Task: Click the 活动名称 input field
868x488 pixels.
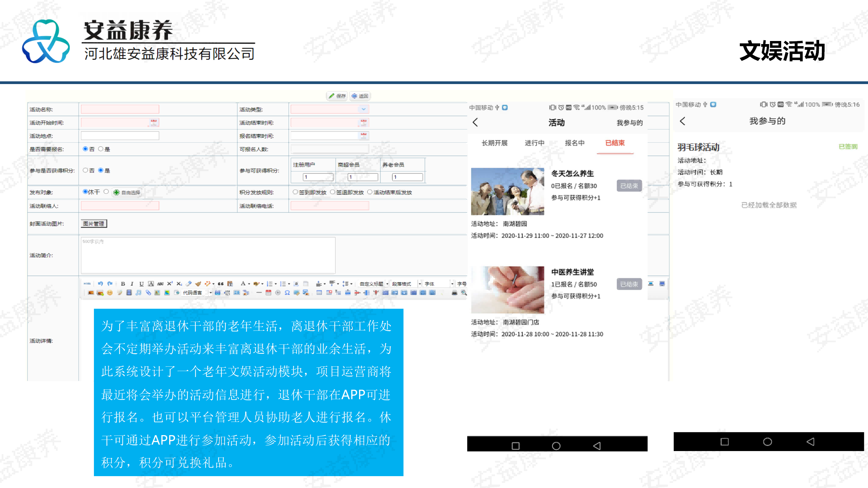Action: [x=120, y=109]
